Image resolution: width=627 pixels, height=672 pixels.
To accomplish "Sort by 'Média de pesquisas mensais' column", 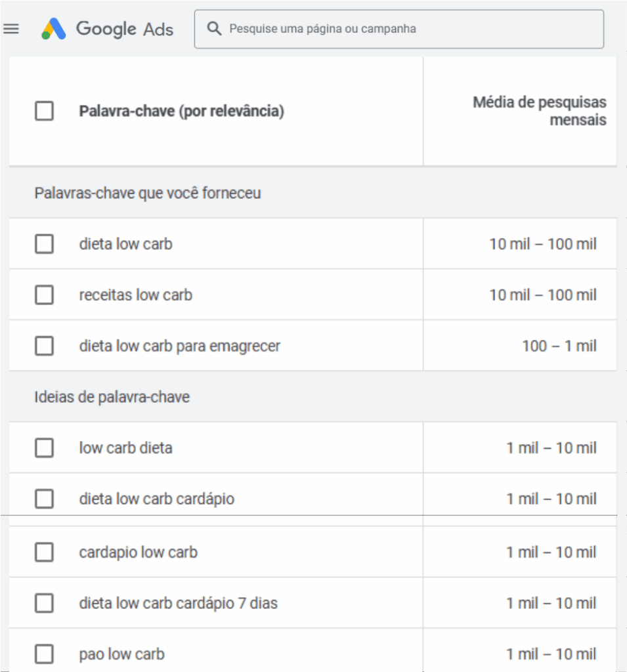I will (539, 112).
